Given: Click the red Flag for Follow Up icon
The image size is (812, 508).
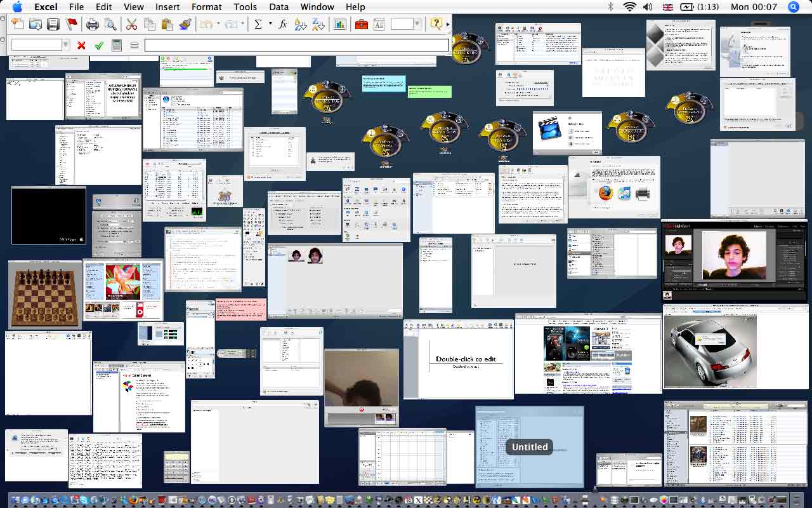Looking at the screenshot, I should [71, 24].
